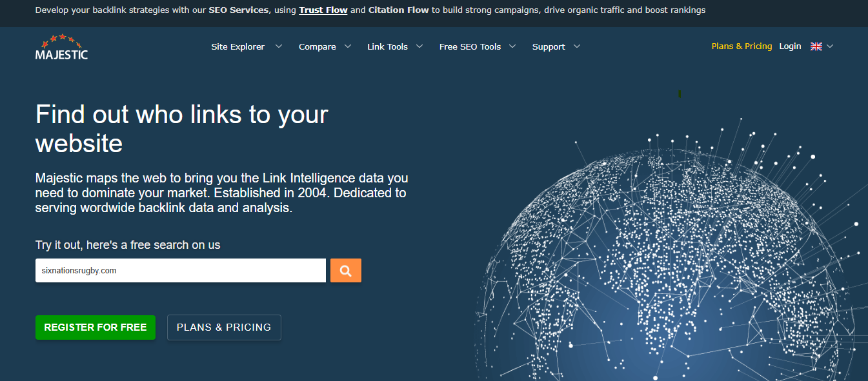Click the UK flag language icon
This screenshot has height=381, width=868.
[816, 46]
